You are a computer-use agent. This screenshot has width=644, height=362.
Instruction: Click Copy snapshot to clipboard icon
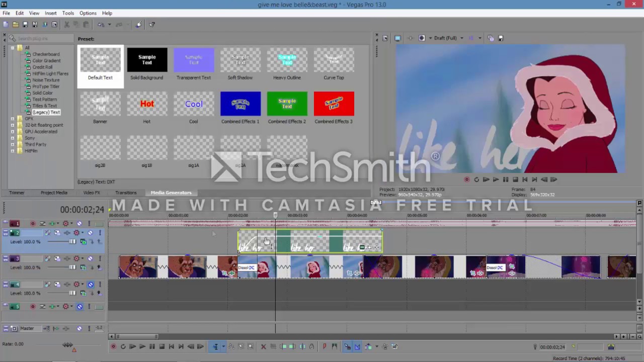pyautogui.click(x=491, y=38)
